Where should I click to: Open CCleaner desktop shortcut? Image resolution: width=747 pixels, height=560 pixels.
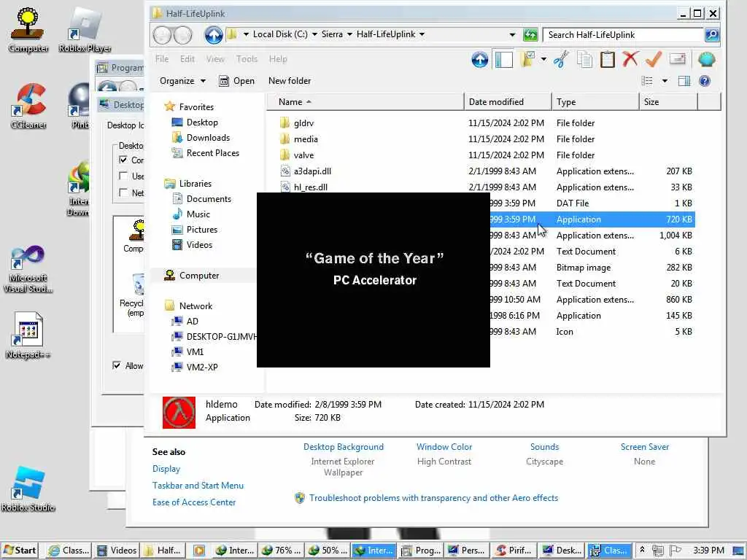click(28, 106)
